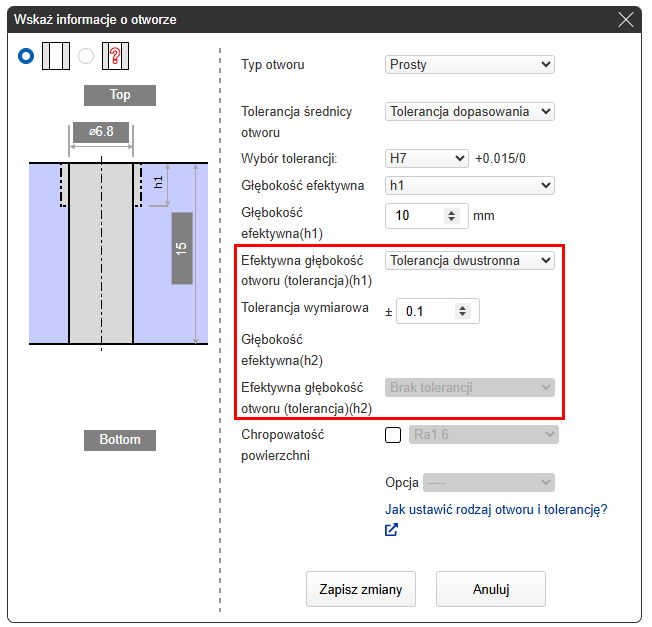The height and width of the screenshot is (627, 652).
Task: Click the ⌀6.8 diameter label in the diagram
Action: click(100, 131)
